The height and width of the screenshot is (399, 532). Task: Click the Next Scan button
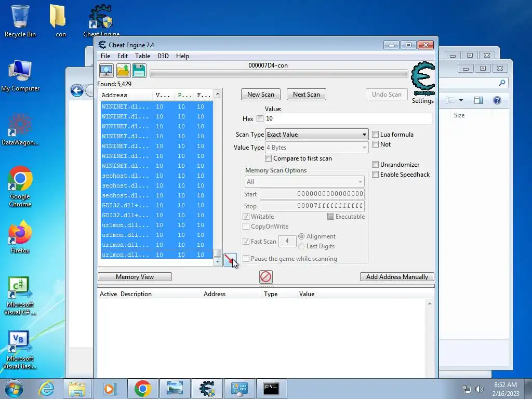point(307,95)
